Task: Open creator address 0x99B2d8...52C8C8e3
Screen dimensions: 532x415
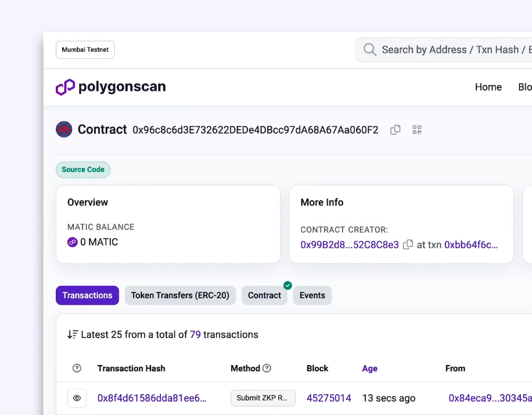Action: click(x=350, y=245)
